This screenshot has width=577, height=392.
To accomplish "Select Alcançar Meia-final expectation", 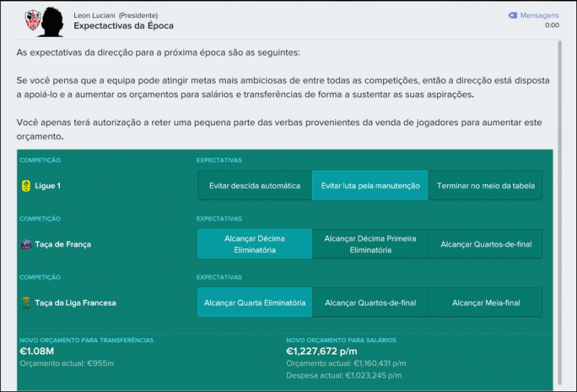I will coord(485,303).
